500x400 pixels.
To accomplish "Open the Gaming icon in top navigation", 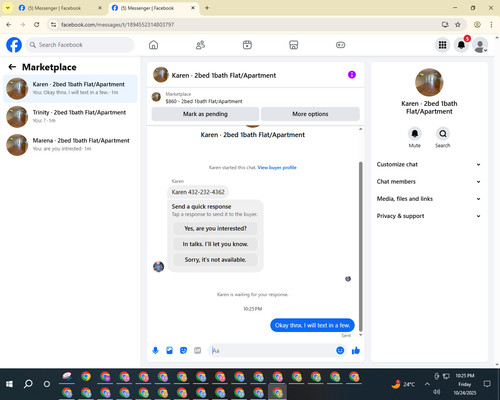I will 340,45.
